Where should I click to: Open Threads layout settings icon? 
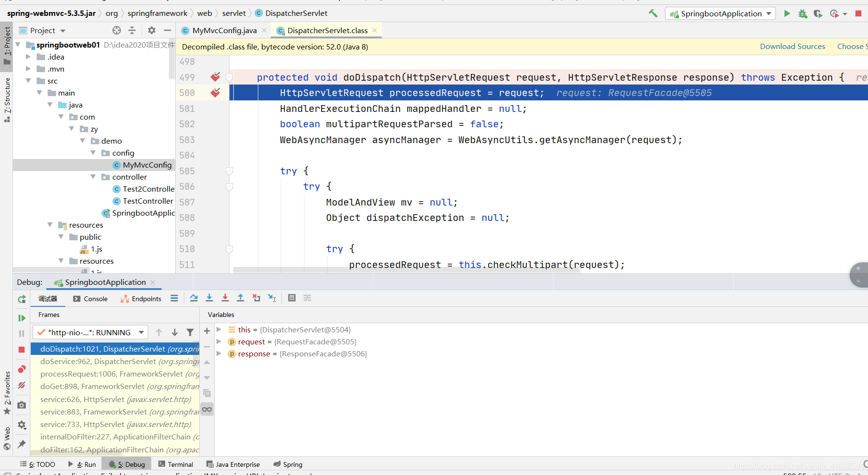coord(307,298)
